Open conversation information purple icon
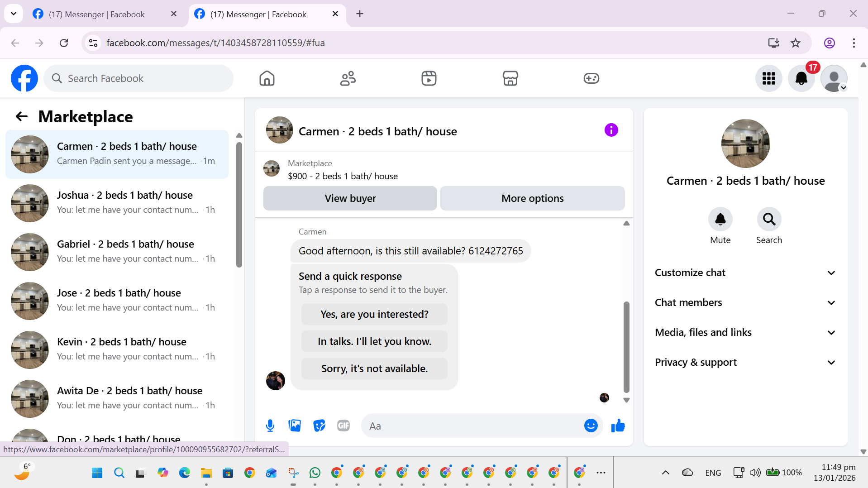This screenshot has width=868, height=488. coord(611,130)
